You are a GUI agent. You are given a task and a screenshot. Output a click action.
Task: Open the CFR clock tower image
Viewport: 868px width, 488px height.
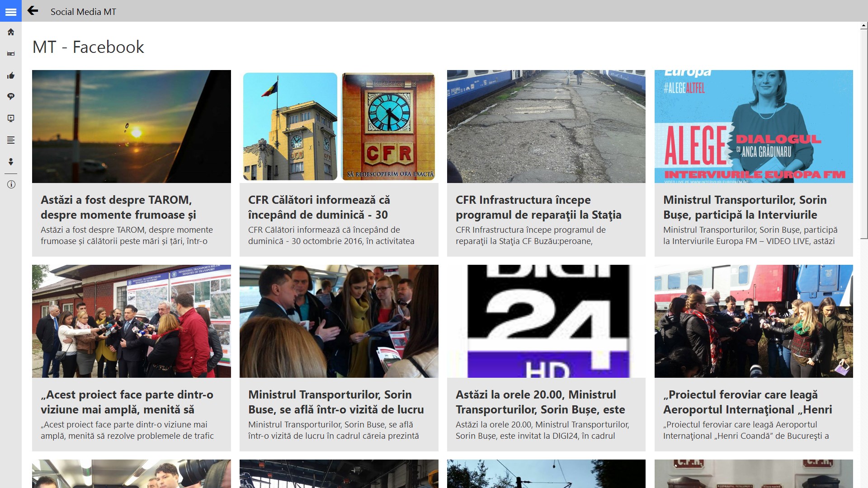(x=339, y=127)
